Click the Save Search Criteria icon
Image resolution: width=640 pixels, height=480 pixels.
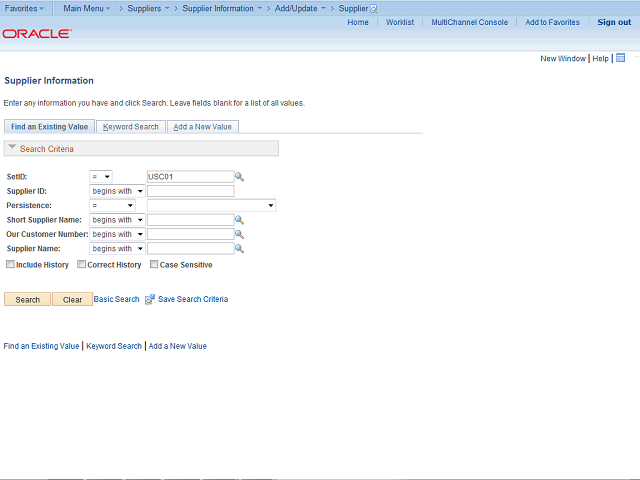(150, 299)
